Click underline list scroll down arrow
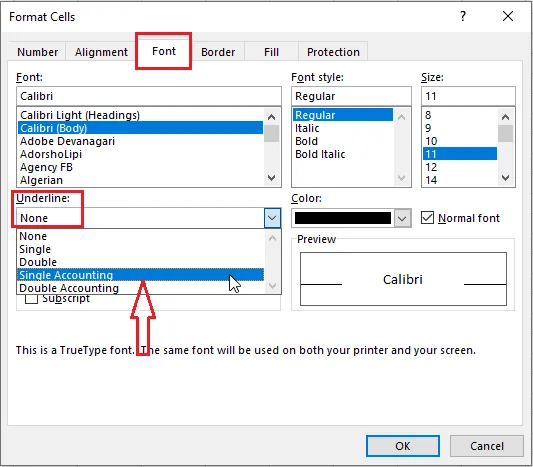Viewport: 533px width, 467px height. pyautogui.click(x=272, y=286)
